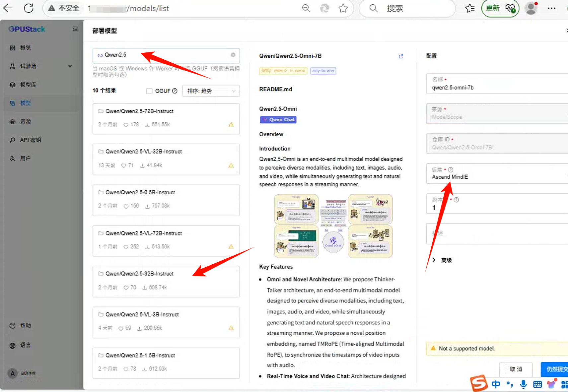Expand the 高级 advanced section
This screenshot has width=568, height=392.
[x=443, y=260]
